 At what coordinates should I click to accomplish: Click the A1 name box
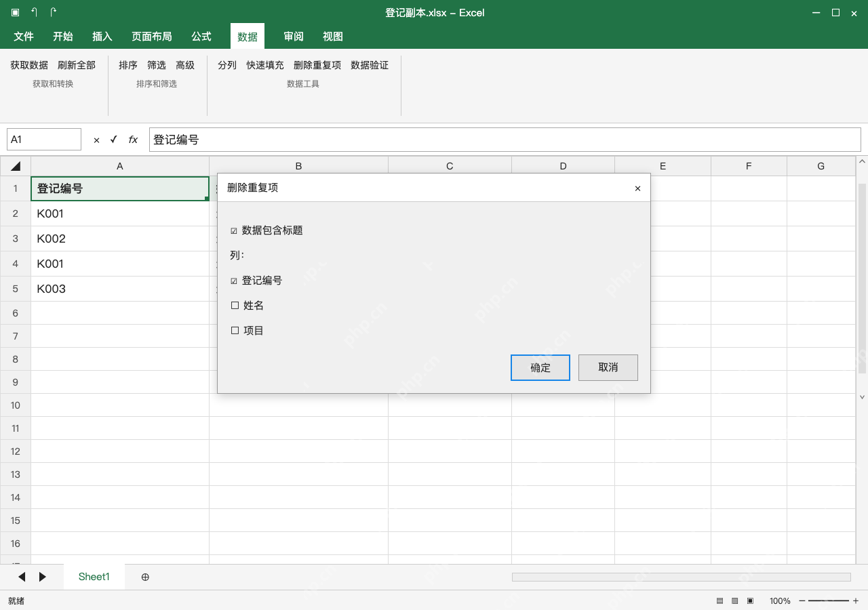pos(44,140)
